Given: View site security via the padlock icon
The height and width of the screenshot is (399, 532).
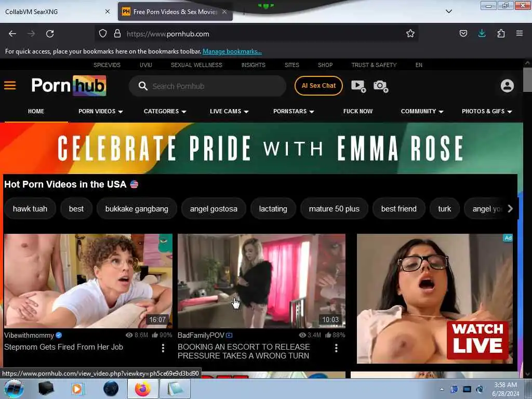Looking at the screenshot, I should pos(117,33).
